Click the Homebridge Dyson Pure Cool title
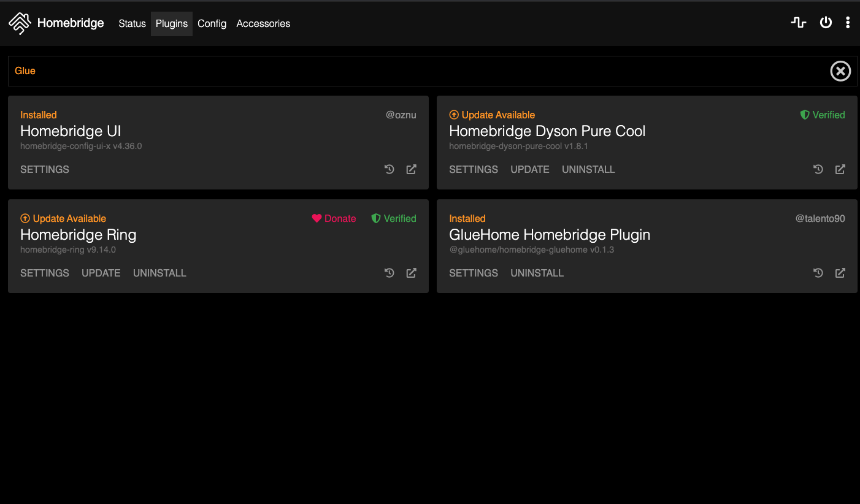The width and height of the screenshot is (860, 504). click(x=547, y=131)
